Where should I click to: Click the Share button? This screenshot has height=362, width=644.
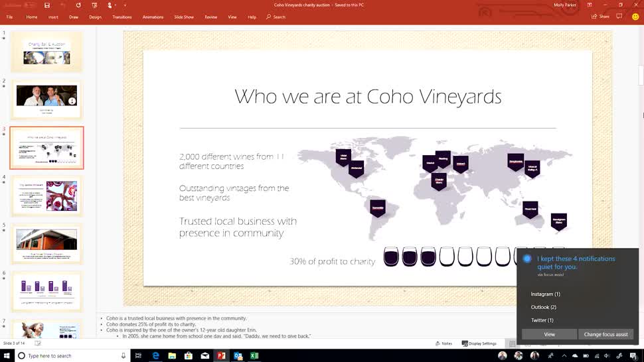point(600,17)
